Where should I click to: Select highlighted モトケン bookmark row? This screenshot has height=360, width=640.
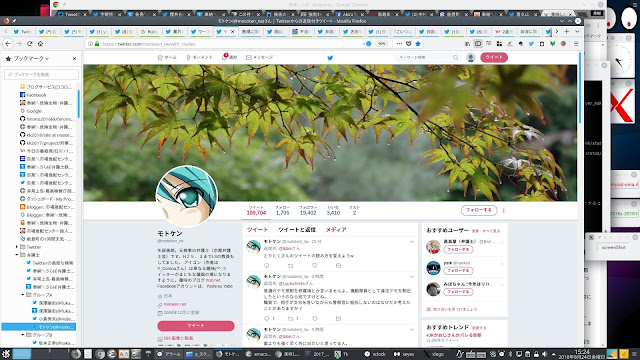[x=39, y=327]
